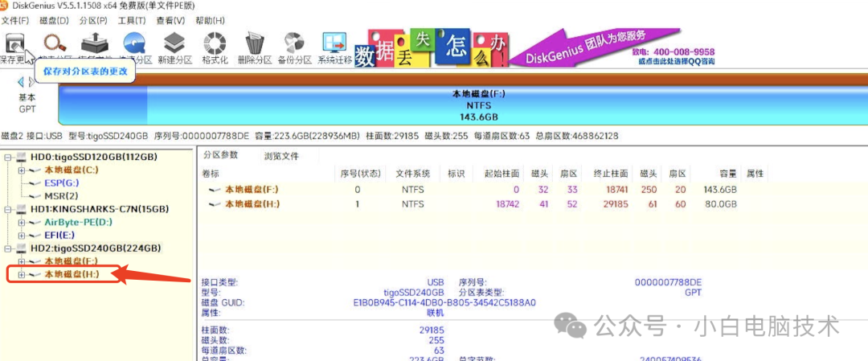This screenshot has height=361, width=868.
Task: Select AirByte-PE(D:) in the tree
Action: [78, 222]
